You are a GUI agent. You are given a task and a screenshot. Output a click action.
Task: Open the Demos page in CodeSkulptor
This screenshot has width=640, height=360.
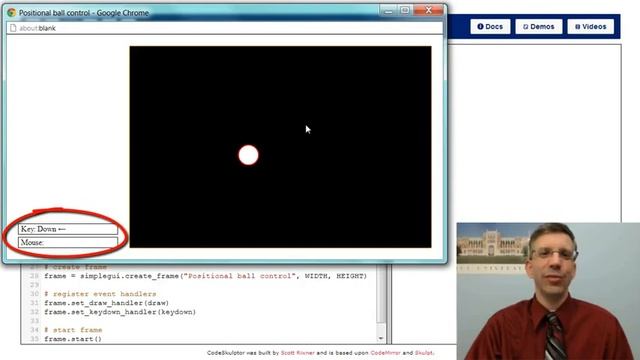538,27
